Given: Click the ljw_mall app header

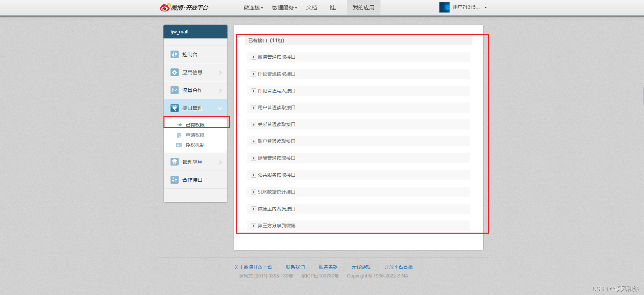Looking at the screenshot, I should pyautogui.click(x=195, y=32).
